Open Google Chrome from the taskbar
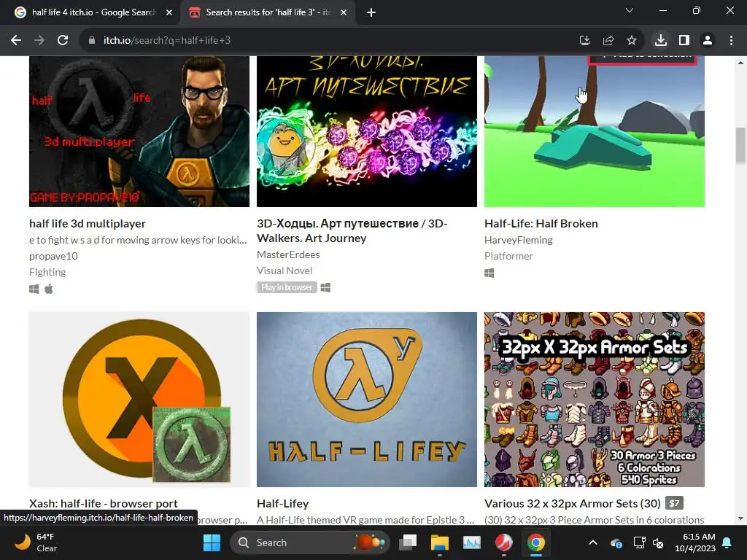The image size is (747, 560). point(536,542)
